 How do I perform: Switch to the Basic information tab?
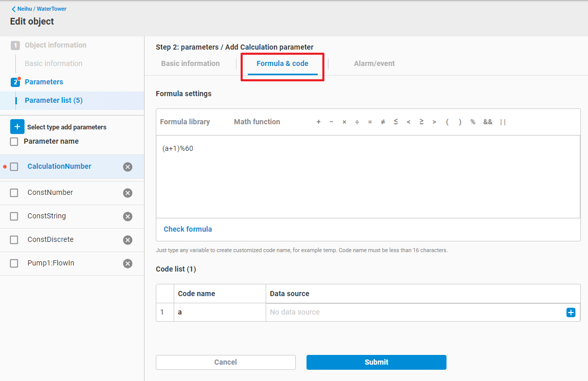point(190,63)
